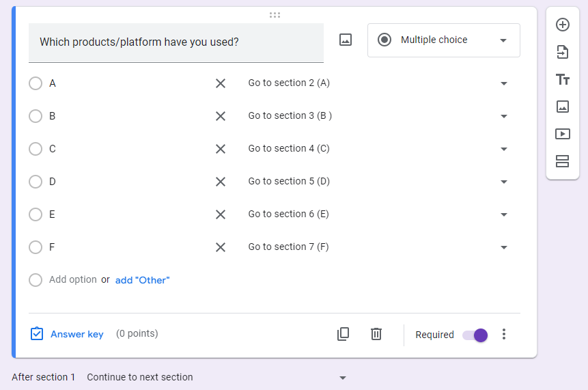Image resolution: width=588 pixels, height=390 pixels.
Task: Open the Answer key
Action: 68,334
